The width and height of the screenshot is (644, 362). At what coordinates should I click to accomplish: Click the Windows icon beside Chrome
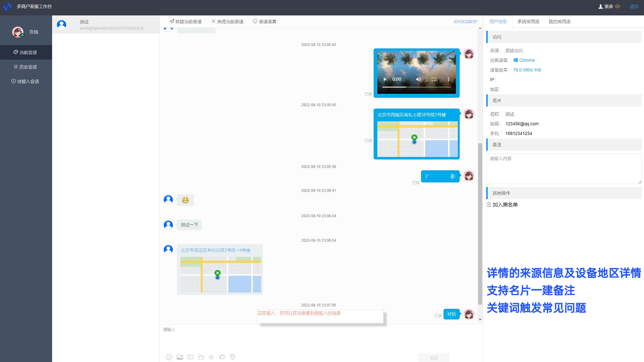[516, 60]
